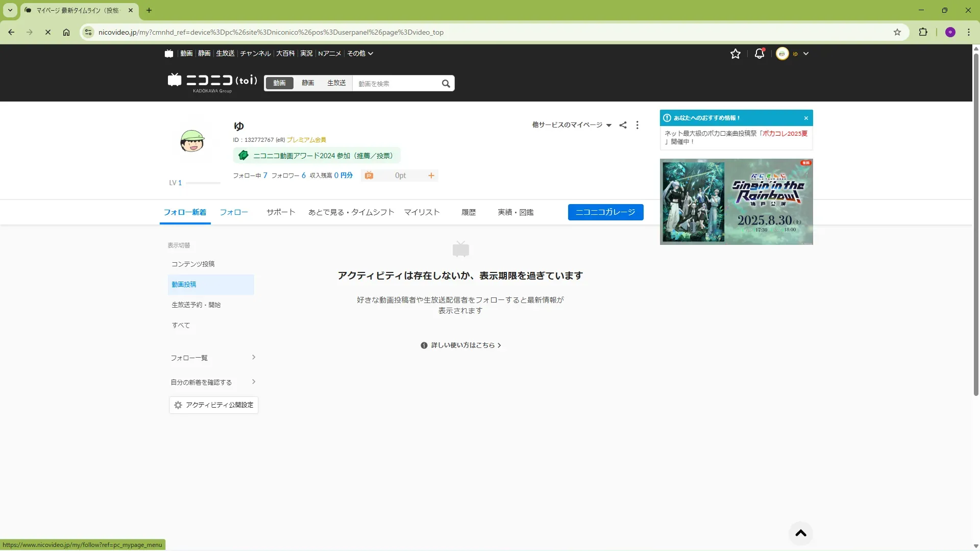Select the 生放送 search mode toggle
Screen dimensions: 980x551
click(336, 83)
